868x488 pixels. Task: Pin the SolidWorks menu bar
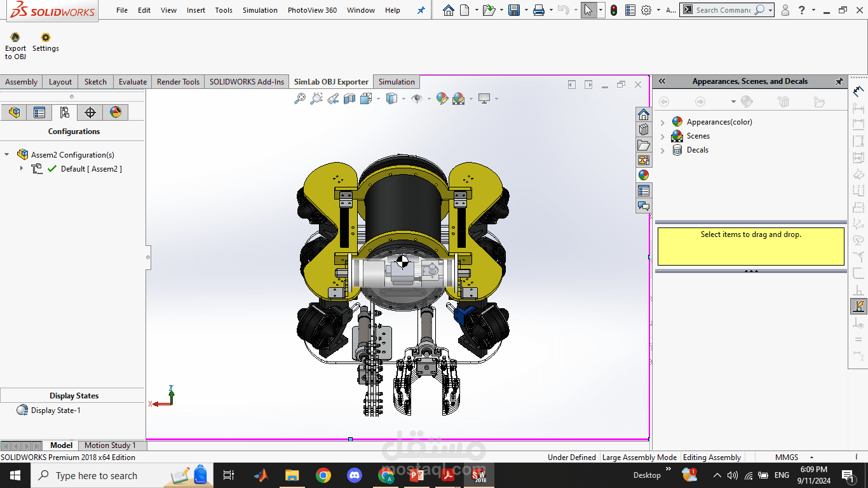point(421,10)
